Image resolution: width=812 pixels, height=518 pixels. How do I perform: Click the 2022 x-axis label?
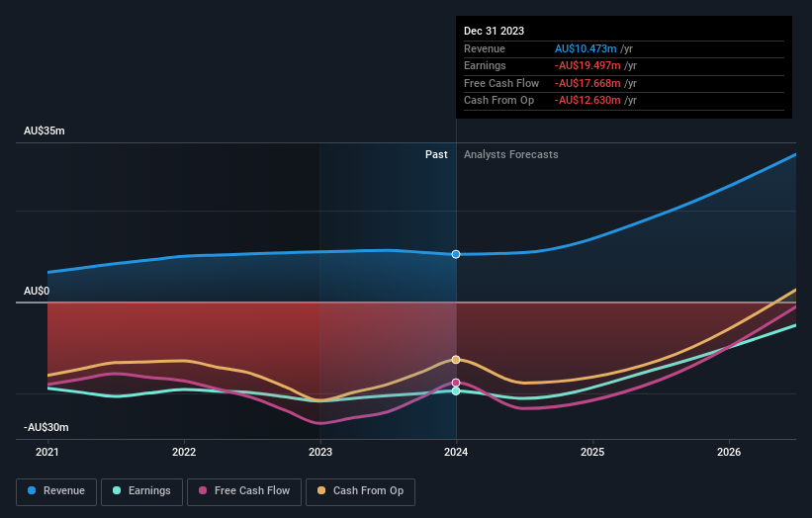pyautogui.click(x=184, y=452)
